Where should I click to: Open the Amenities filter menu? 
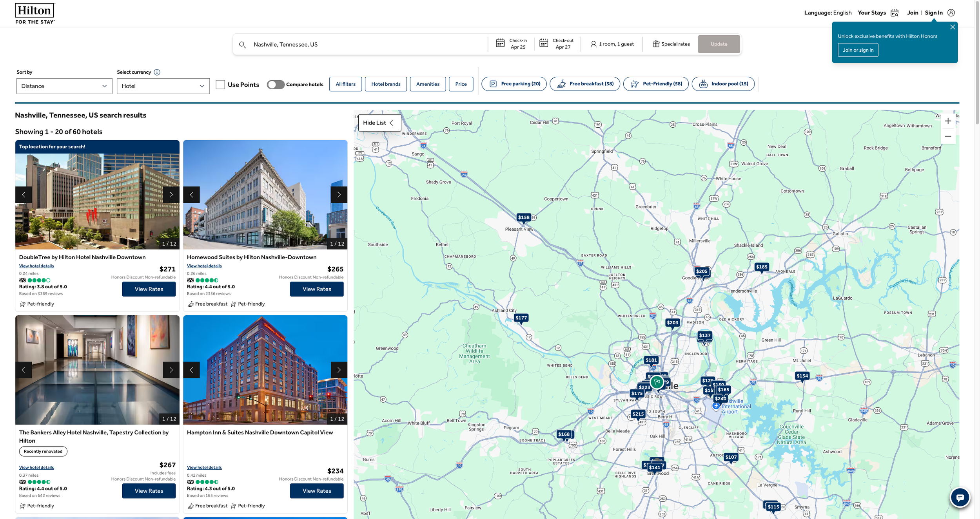click(427, 84)
